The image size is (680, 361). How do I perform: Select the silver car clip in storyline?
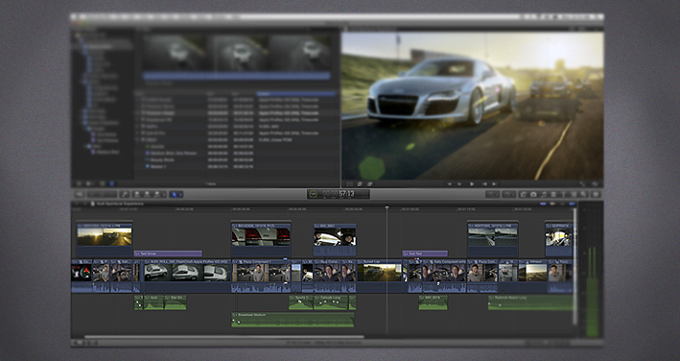[x=186, y=276]
